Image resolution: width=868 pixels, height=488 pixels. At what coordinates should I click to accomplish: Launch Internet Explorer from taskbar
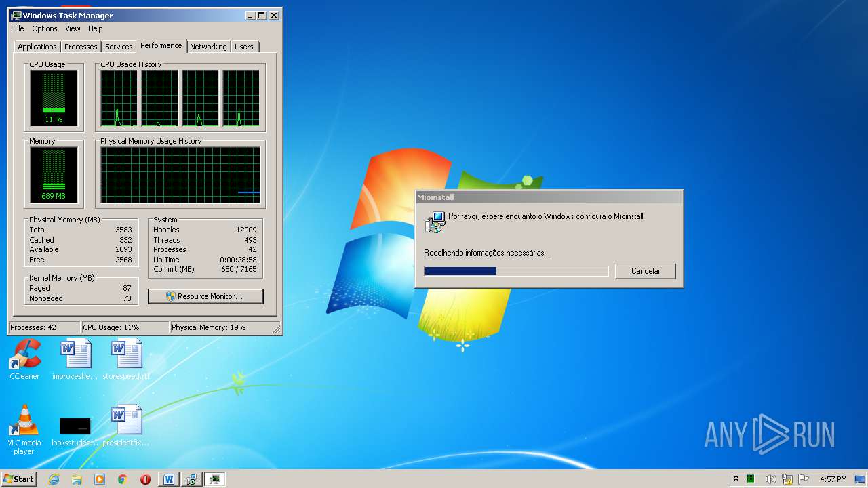point(54,479)
